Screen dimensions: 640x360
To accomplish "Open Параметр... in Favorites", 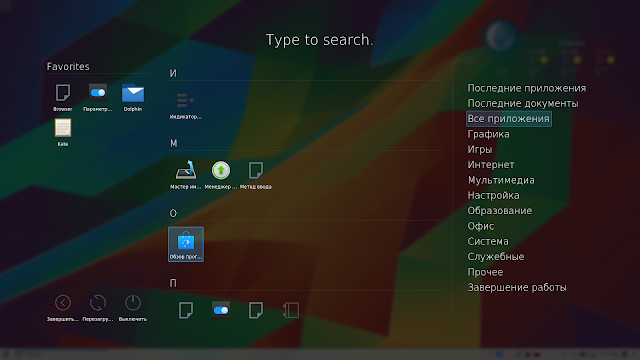I will (98, 97).
